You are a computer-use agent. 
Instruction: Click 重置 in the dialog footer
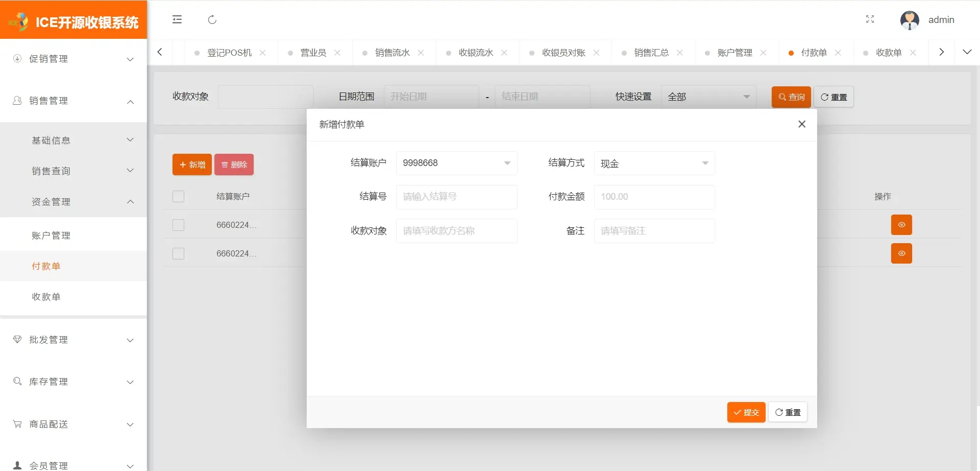(788, 412)
